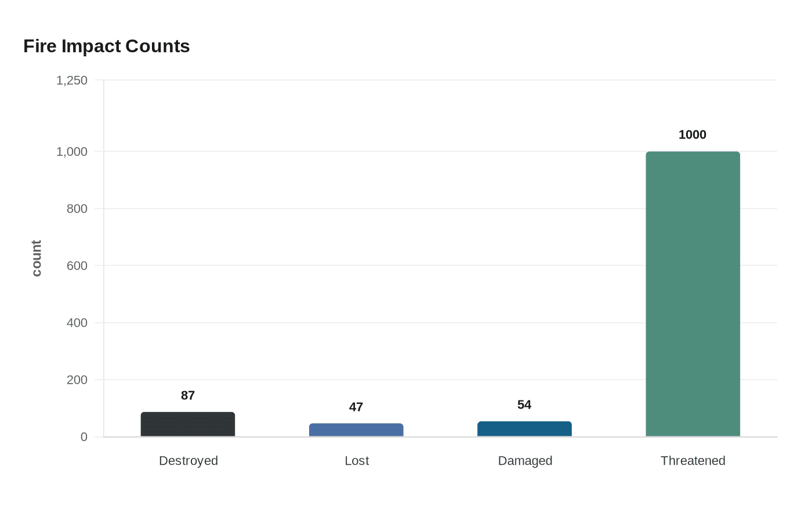
Task: Click the chart title Fire Impact Counts
Action: (106, 46)
